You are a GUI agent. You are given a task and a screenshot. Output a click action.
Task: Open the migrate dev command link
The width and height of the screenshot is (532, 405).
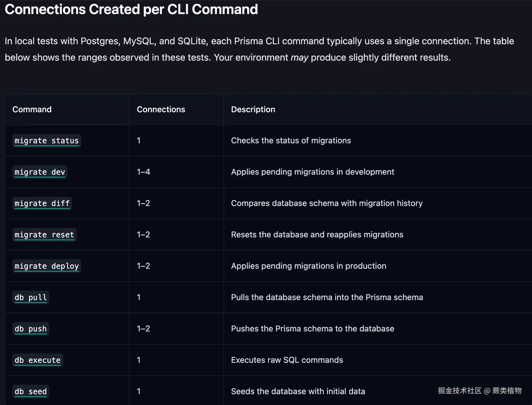coord(40,172)
